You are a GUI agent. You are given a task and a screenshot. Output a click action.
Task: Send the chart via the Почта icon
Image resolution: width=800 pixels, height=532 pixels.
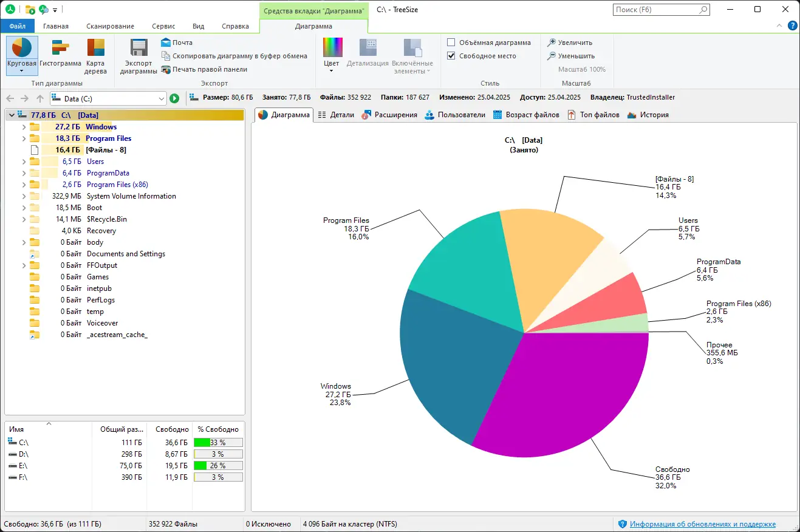[x=166, y=43]
